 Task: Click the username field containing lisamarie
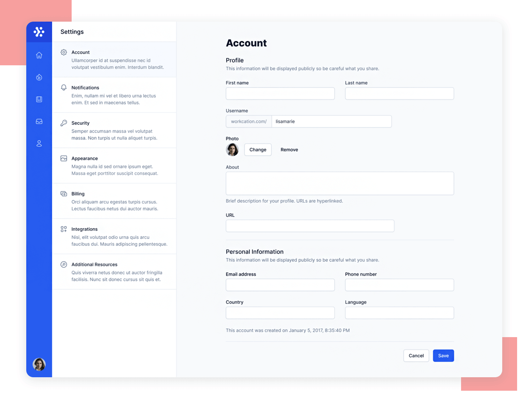click(x=332, y=121)
